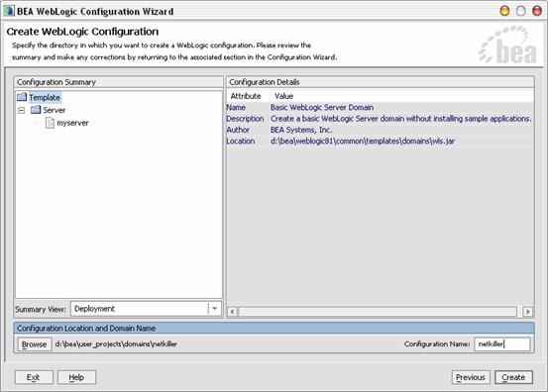Open Help for the wizard
This screenshot has height=392, width=548.
pyautogui.click(x=76, y=377)
